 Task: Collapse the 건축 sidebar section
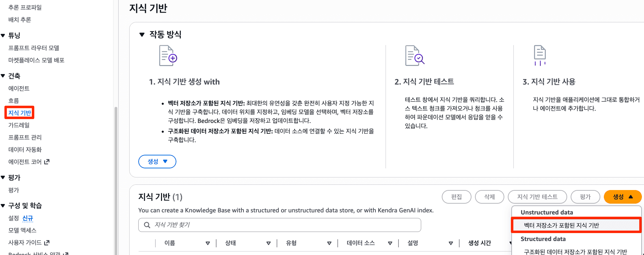click(x=3, y=76)
